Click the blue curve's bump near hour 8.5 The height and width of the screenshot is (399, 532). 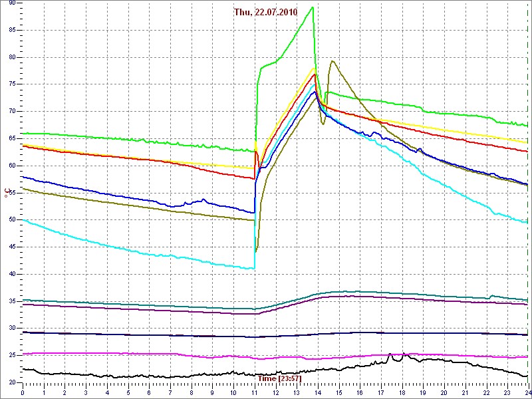click(203, 199)
